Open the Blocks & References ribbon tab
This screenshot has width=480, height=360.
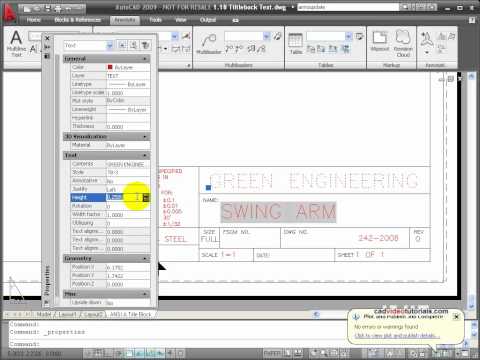(x=77, y=20)
